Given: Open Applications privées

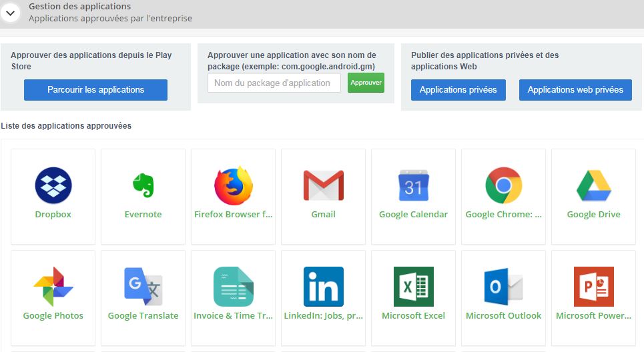Looking at the screenshot, I should coord(458,90).
